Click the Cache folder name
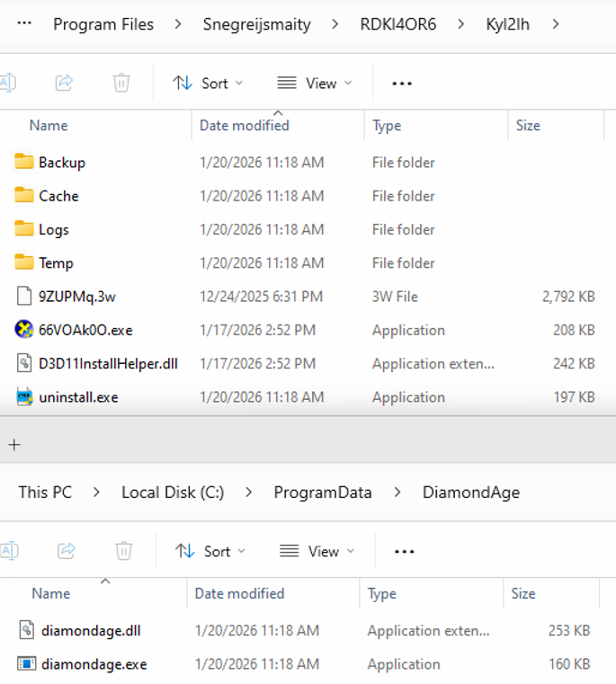The height and width of the screenshot is (684, 616). (58, 196)
